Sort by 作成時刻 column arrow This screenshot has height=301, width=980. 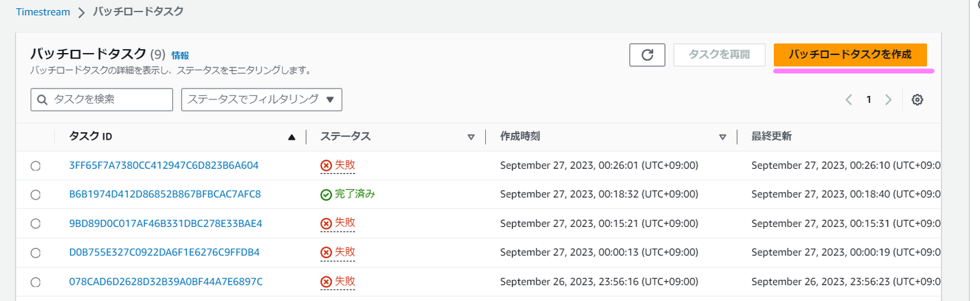pos(723,137)
